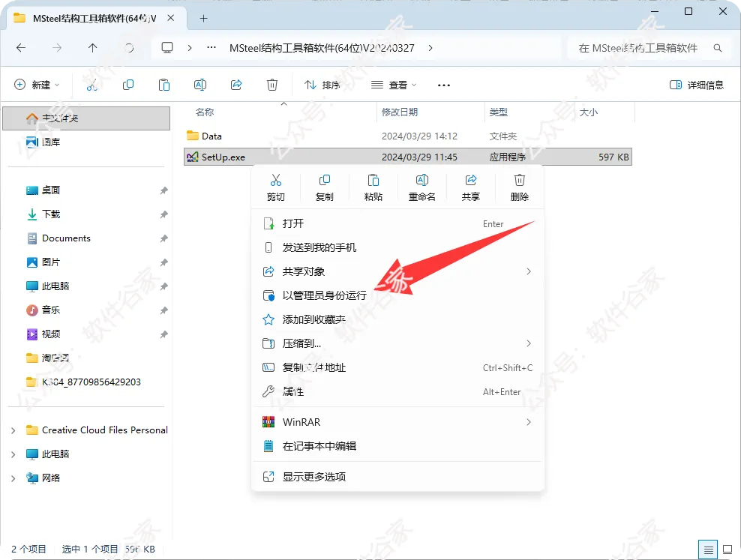Click the Rename icon in context menu
Viewport: 741px width, 560px height.
pyautogui.click(x=422, y=181)
